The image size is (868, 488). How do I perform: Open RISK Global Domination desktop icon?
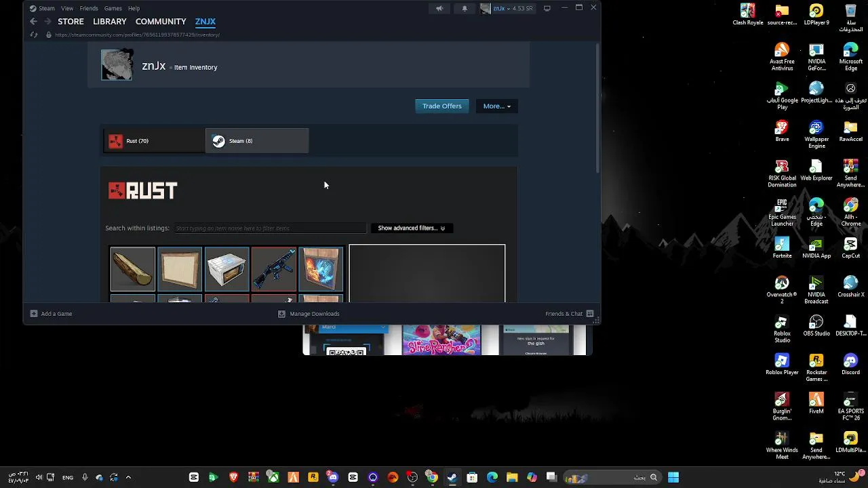[782, 174]
